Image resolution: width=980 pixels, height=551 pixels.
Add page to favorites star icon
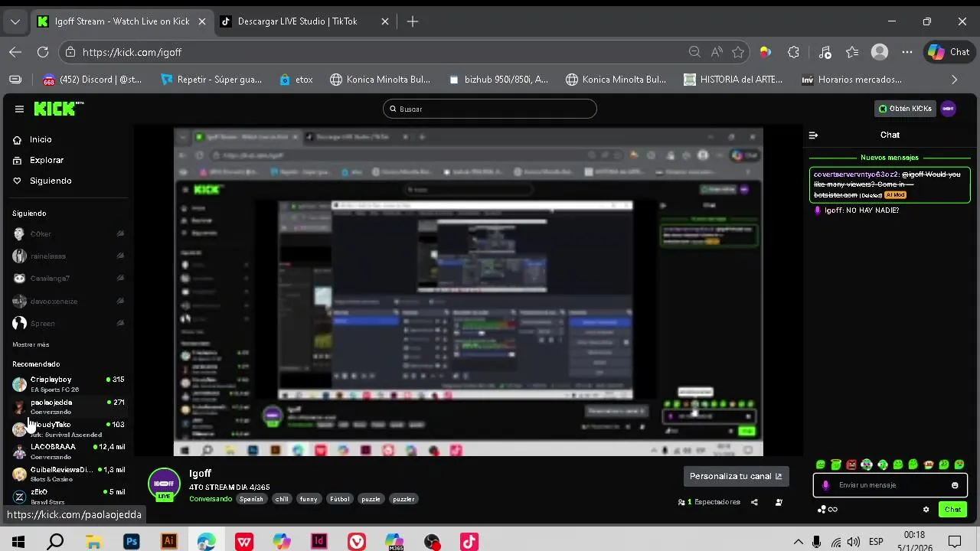[x=738, y=52]
